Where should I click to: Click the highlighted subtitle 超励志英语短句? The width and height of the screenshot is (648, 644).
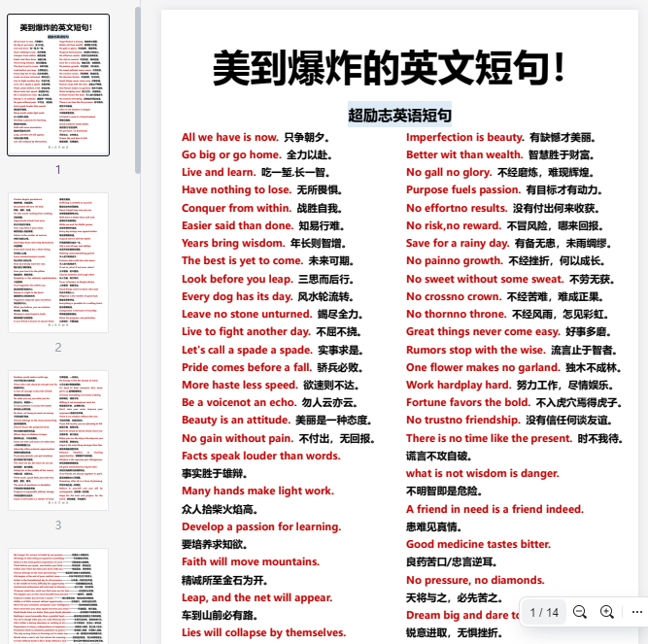[x=399, y=116]
